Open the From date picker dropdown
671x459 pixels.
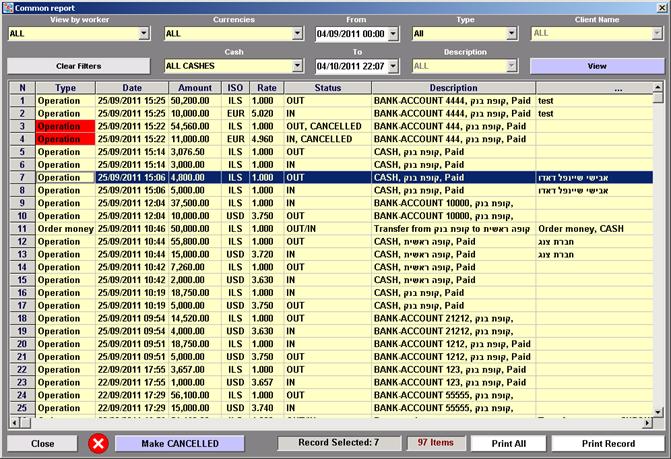coord(393,33)
